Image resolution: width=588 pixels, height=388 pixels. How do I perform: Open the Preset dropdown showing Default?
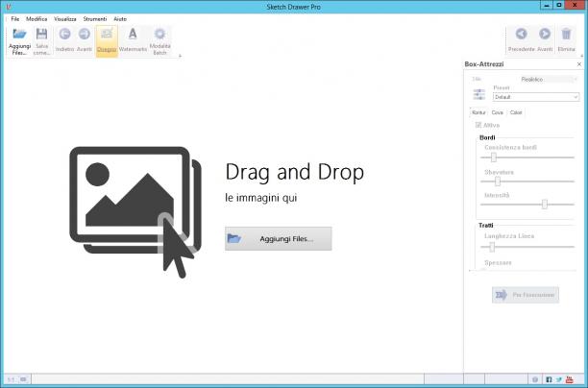click(x=536, y=97)
